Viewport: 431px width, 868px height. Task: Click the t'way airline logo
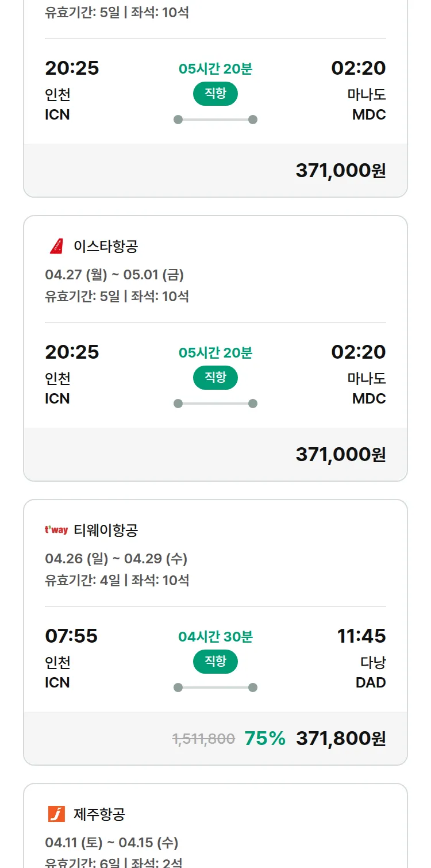56,530
